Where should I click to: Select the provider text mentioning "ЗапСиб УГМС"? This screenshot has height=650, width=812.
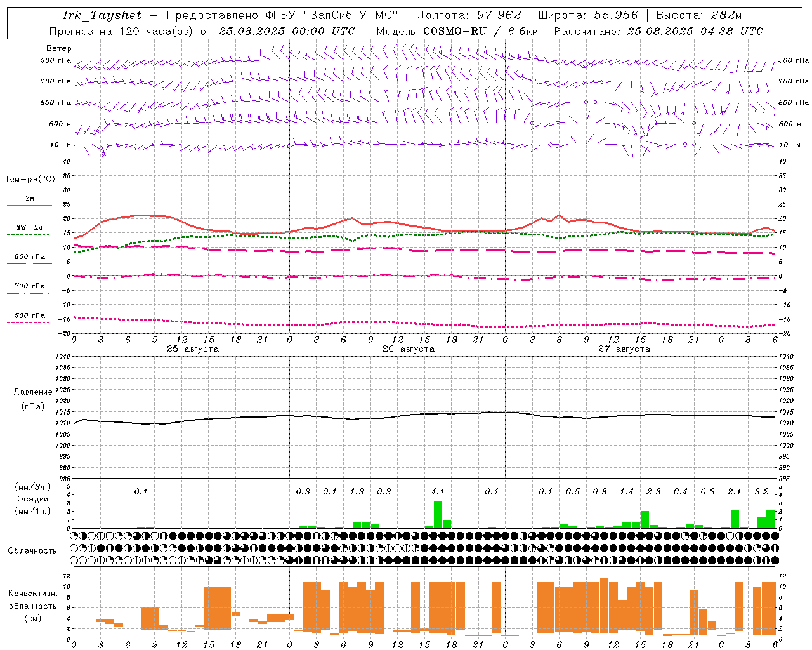point(282,15)
